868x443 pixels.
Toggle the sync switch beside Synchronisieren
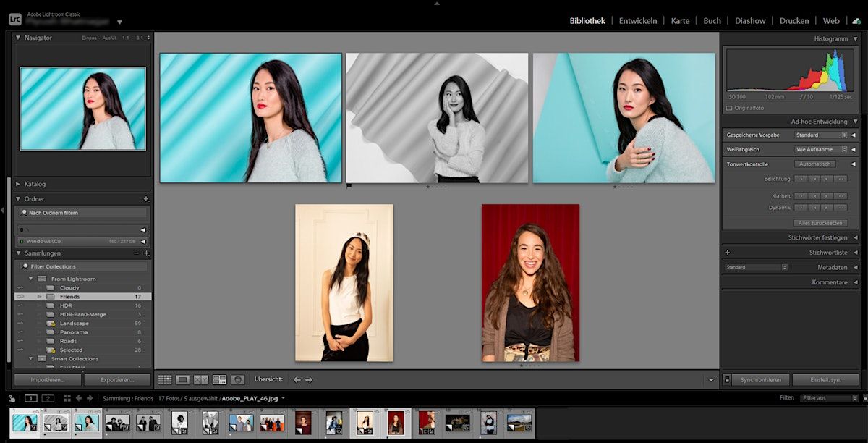coord(727,379)
